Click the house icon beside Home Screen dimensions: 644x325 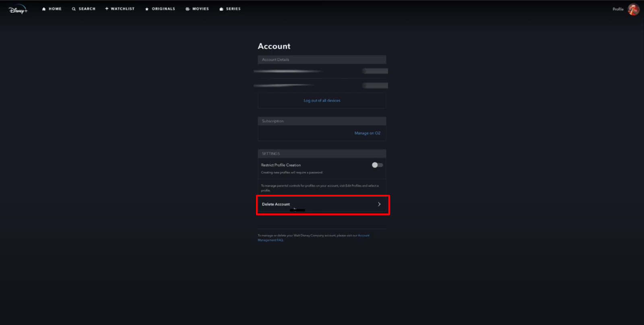44,9
